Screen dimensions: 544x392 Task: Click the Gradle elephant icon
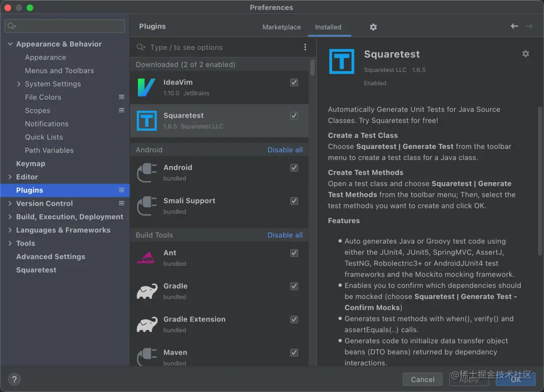point(147,291)
